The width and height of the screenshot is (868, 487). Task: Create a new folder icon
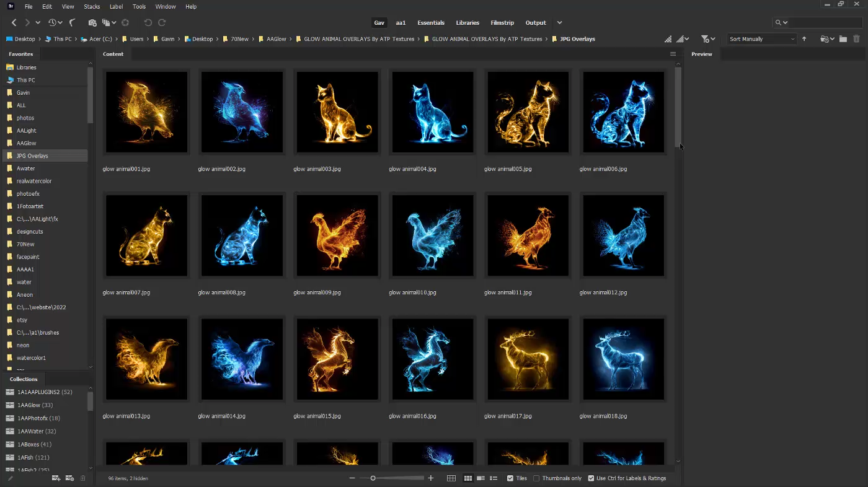pyautogui.click(x=843, y=39)
